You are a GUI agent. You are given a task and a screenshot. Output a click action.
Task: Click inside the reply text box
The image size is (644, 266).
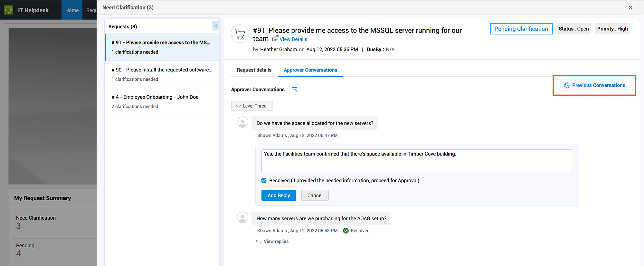[x=417, y=161]
